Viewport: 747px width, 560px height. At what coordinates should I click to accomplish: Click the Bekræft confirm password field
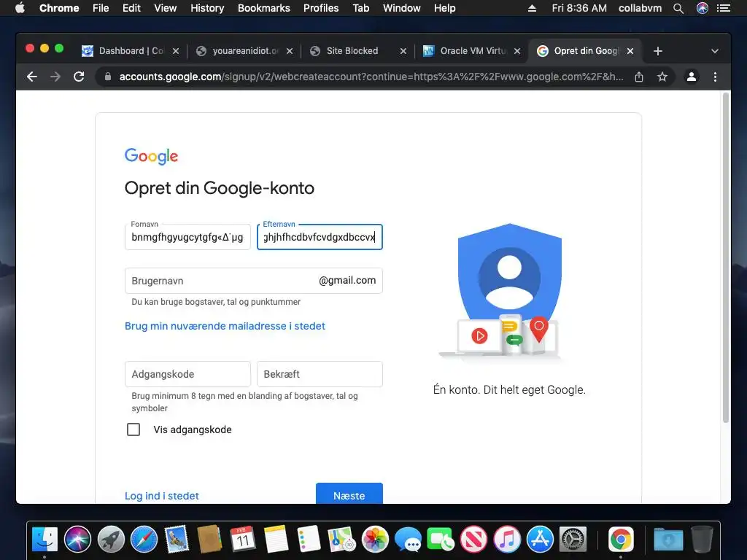pos(320,374)
